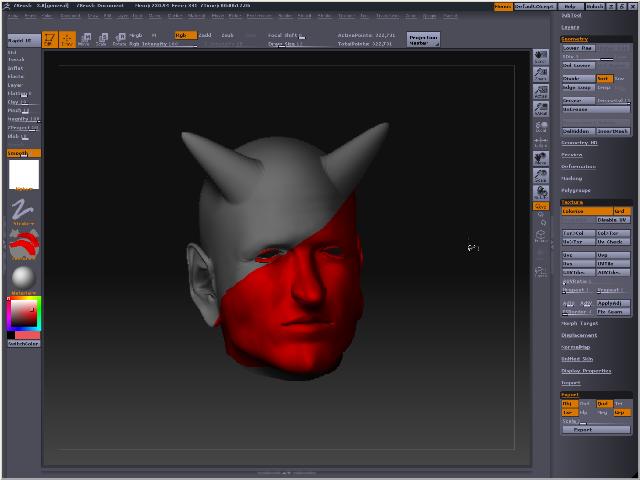Click the Scroll canvas icon
The image size is (640, 480).
coord(541,56)
